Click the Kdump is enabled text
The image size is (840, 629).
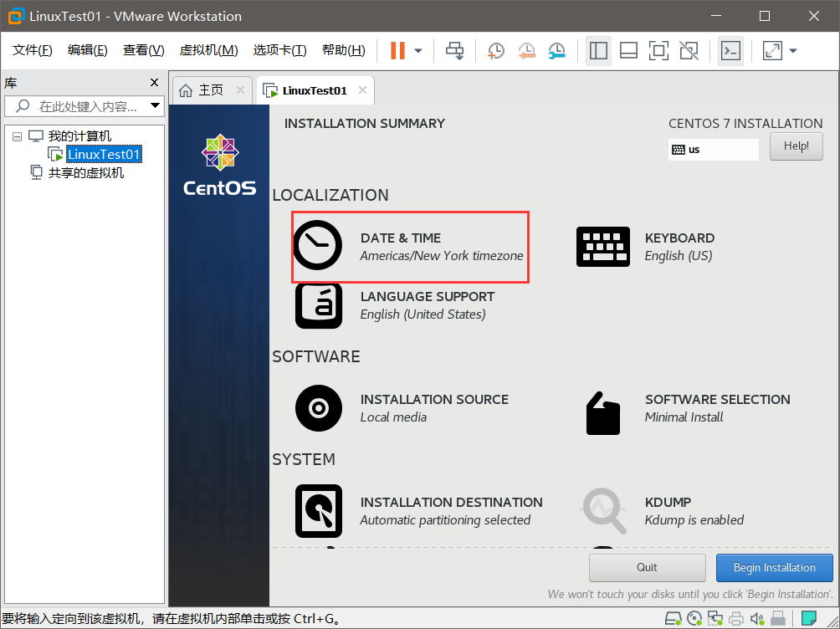point(694,520)
